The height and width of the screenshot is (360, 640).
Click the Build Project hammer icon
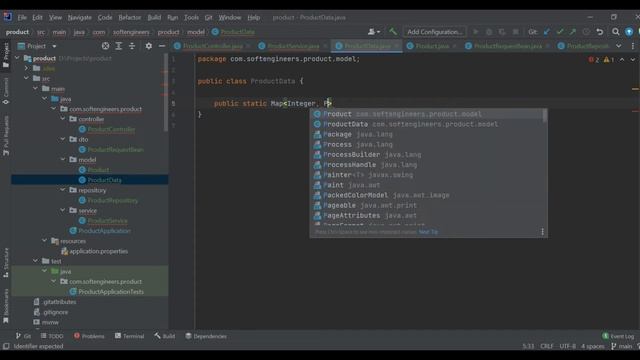393,31
